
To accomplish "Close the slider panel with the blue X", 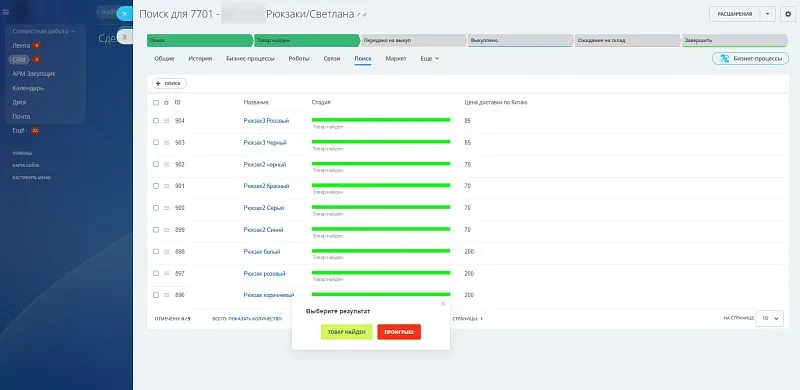I will pos(124,14).
